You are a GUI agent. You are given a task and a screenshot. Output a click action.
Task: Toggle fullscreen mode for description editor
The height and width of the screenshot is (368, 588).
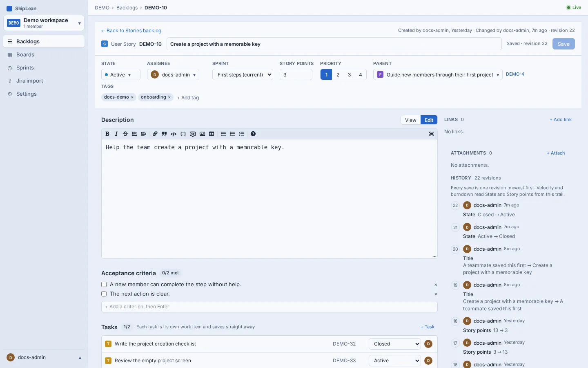[x=432, y=134]
